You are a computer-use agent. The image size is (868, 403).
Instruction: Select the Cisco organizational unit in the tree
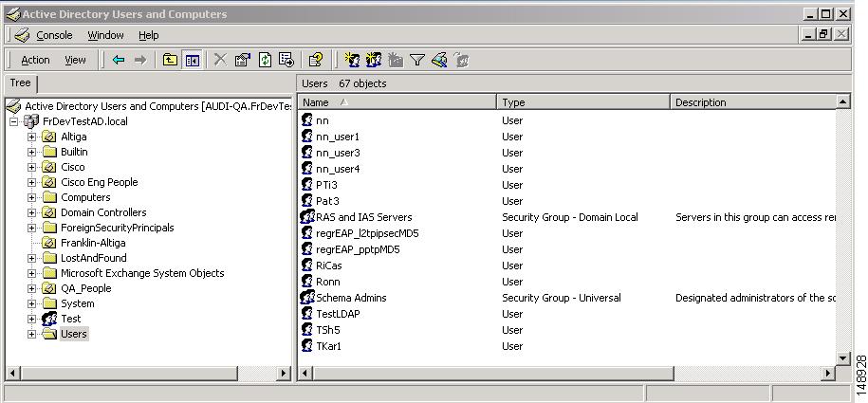(72, 167)
